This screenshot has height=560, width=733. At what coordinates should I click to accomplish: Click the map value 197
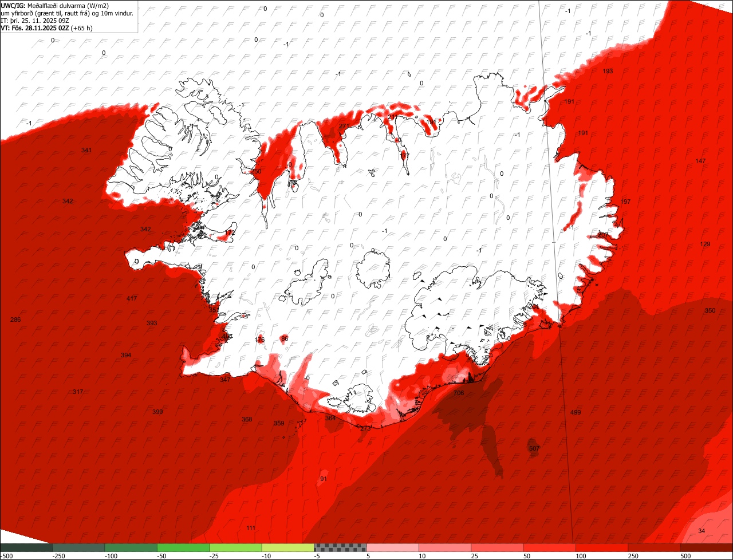625,202
